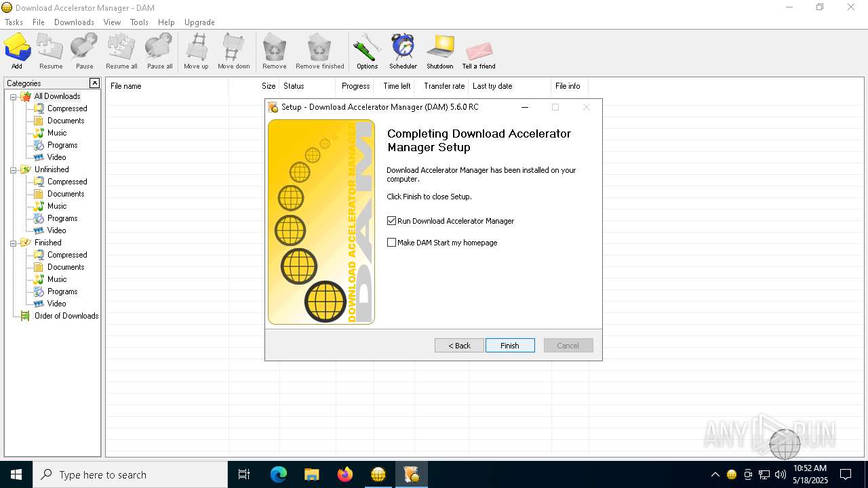This screenshot has width=868, height=488.
Task: Click the Tell a friend envelope icon
Action: [x=479, y=52]
